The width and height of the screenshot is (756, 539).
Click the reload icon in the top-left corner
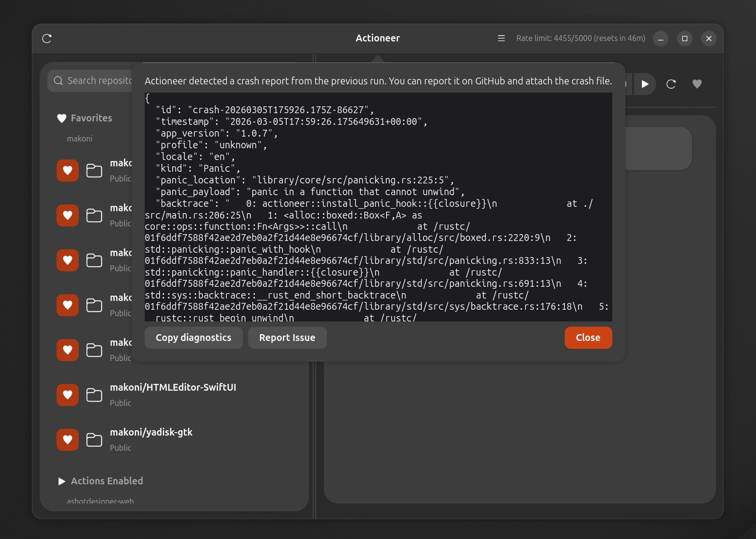point(47,38)
